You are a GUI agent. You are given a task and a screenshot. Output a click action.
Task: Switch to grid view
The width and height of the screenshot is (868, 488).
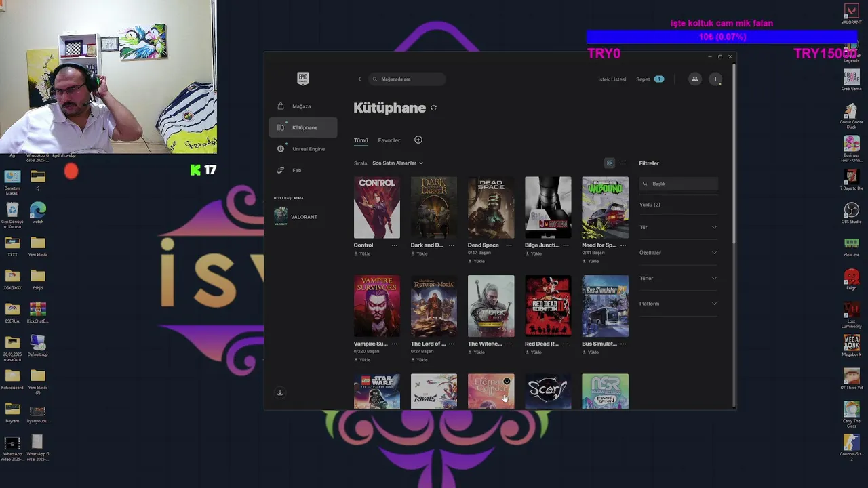[x=609, y=163]
